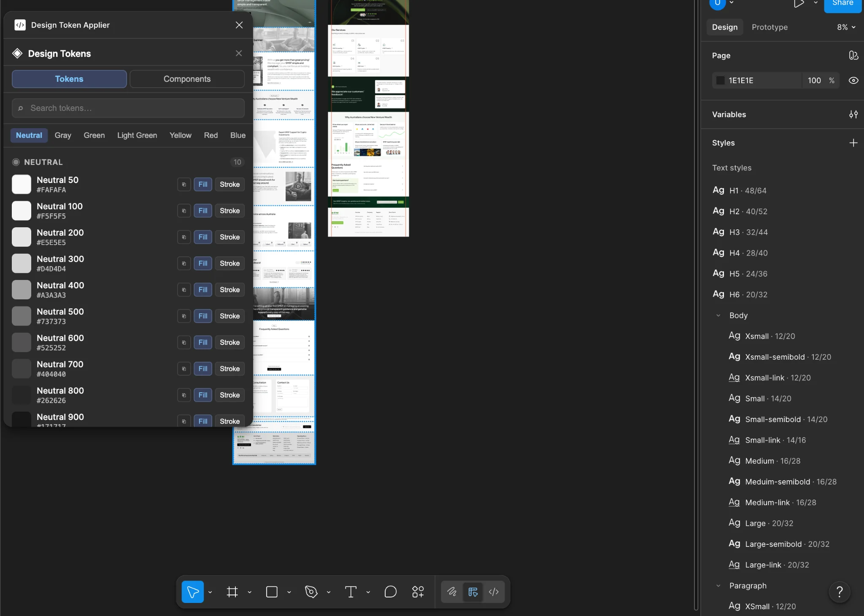Image resolution: width=864 pixels, height=616 pixels.
Task: Open the help question mark button
Action: click(x=840, y=592)
